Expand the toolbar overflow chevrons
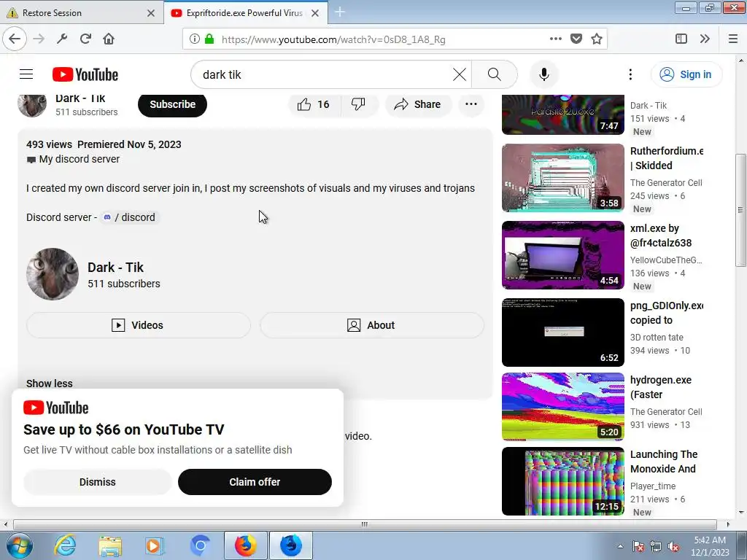The width and height of the screenshot is (747, 560). coord(705,39)
